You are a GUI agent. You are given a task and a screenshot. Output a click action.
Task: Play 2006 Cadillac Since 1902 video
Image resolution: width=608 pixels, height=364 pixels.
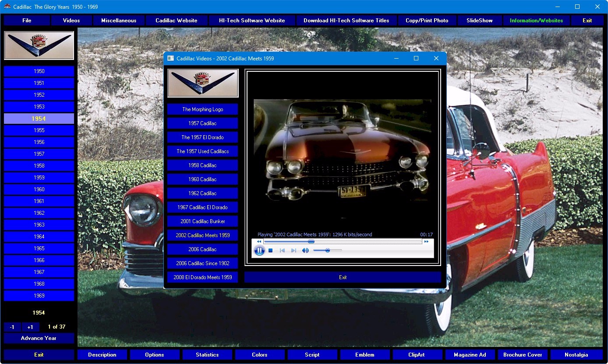click(203, 263)
